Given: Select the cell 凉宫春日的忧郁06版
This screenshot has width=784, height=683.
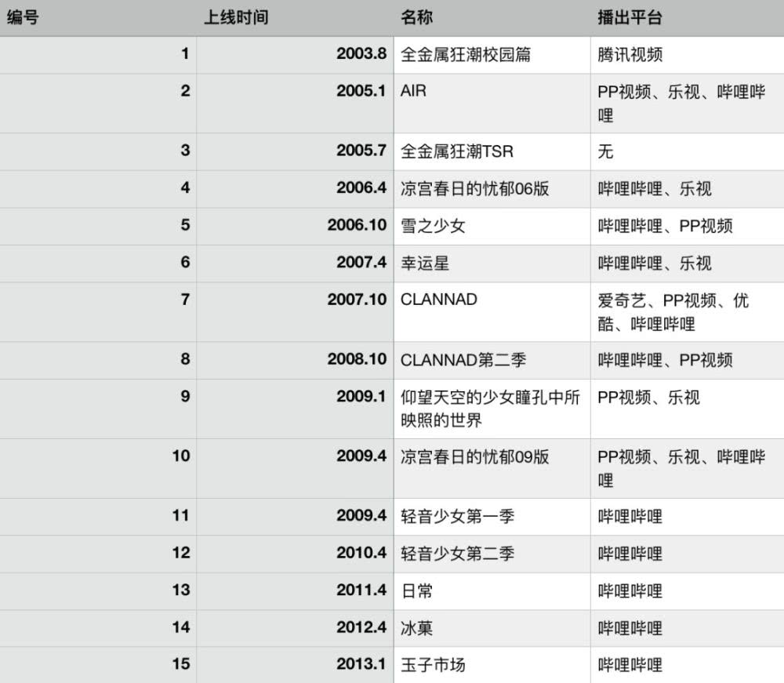Looking at the screenshot, I should click(x=492, y=189).
